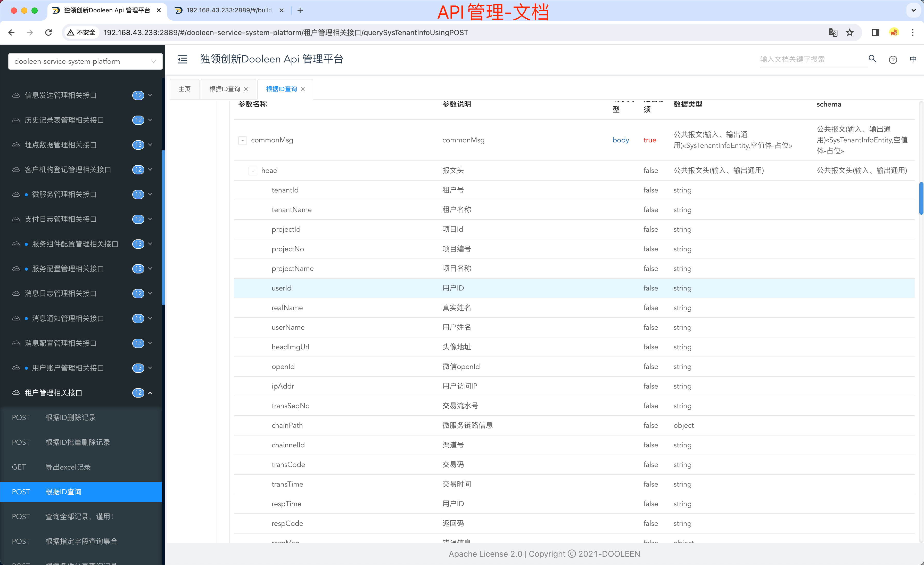Select the chainPath parameter row

(x=574, y=425)
